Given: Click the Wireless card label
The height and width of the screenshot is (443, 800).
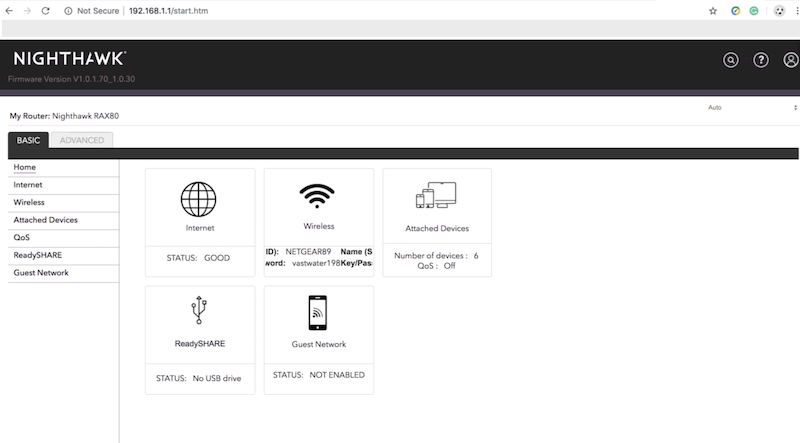Looking at the screenshot, I should [319, 226].
